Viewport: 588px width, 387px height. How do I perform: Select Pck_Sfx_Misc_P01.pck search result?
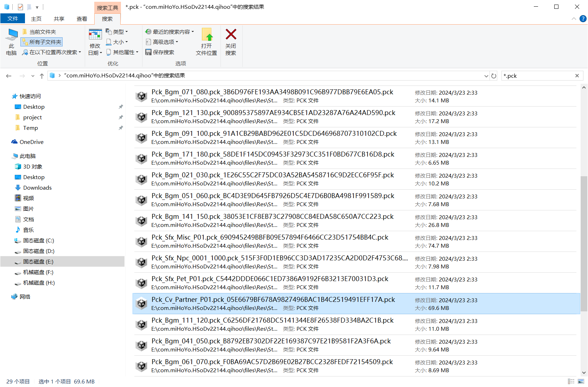pos(356,241)
